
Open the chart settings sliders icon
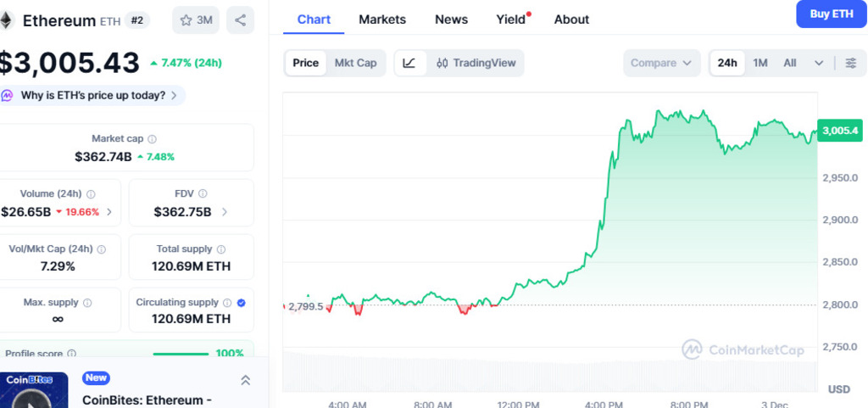850,63
